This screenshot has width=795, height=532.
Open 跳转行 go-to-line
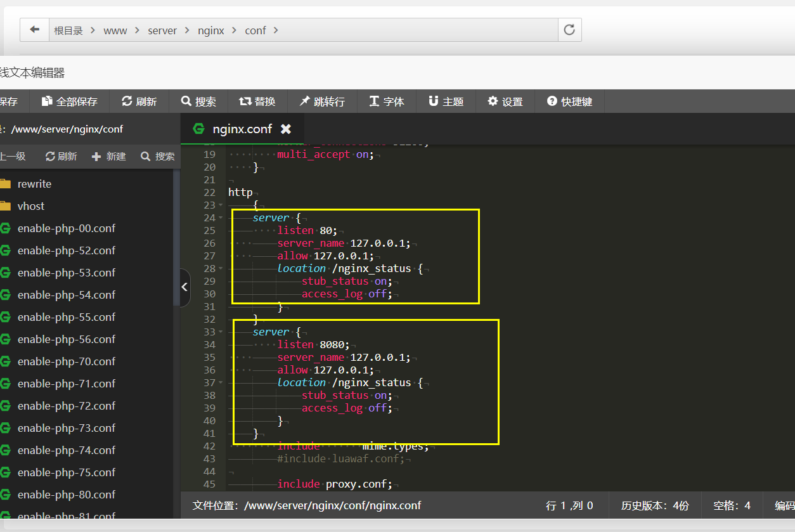pyautogui.click(x=322, y=101)
